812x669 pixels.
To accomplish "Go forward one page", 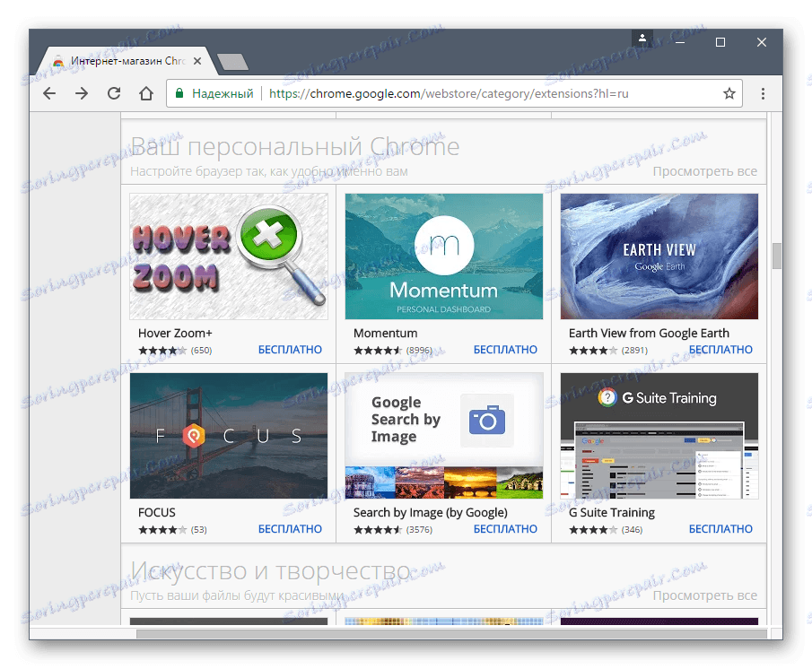I will (82, 93).
